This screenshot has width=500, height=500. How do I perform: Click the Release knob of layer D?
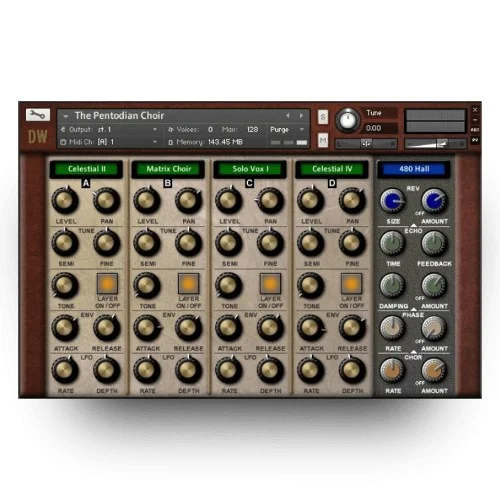pos(352,328)
